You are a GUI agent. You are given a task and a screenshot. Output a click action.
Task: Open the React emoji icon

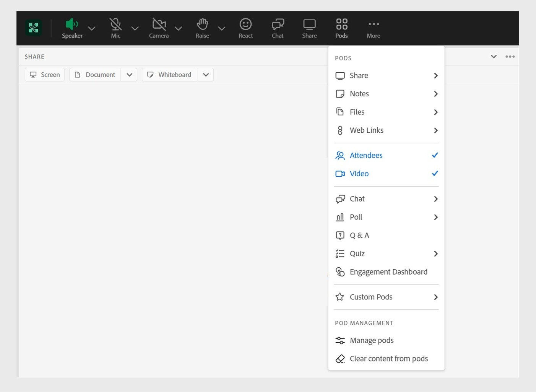click(245, 24)
